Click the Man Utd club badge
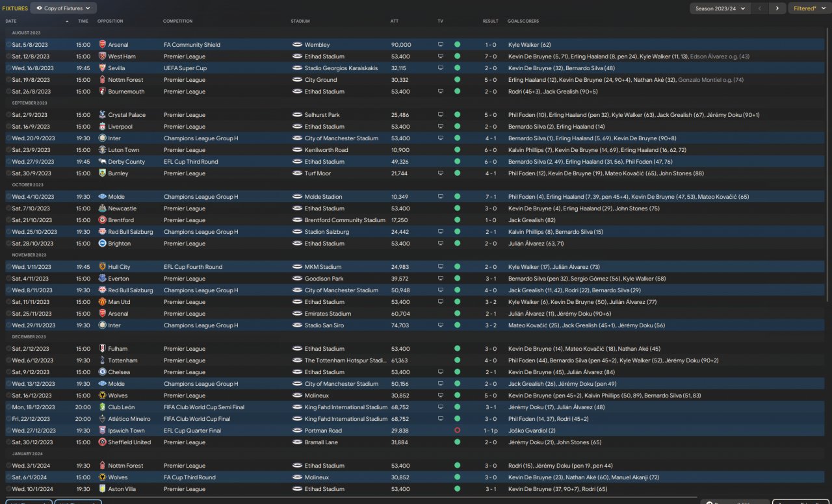The height and width of the screenshot is (504, 832). [102, 302]
